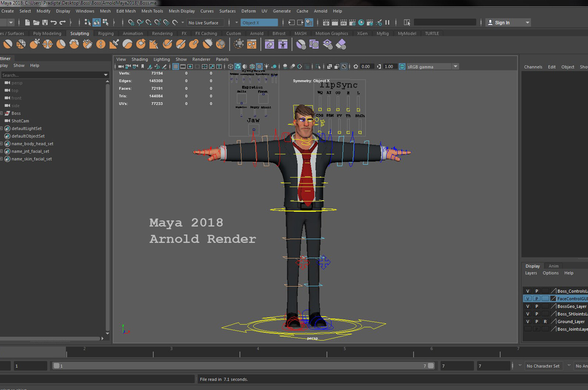The height and width of the screenshot is (390, 588).
Task: Open the Arnold menu
Action: click(x=320, y=11)
